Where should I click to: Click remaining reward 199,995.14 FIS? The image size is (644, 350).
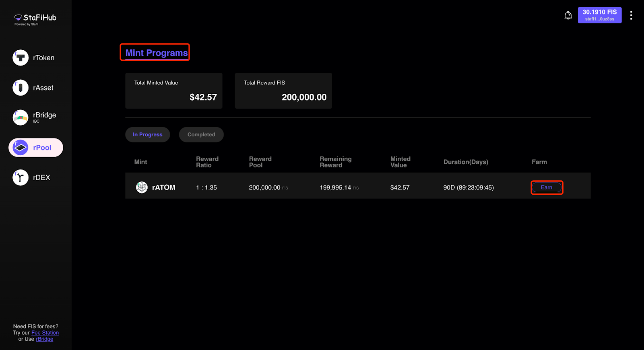tap(339, 187)
